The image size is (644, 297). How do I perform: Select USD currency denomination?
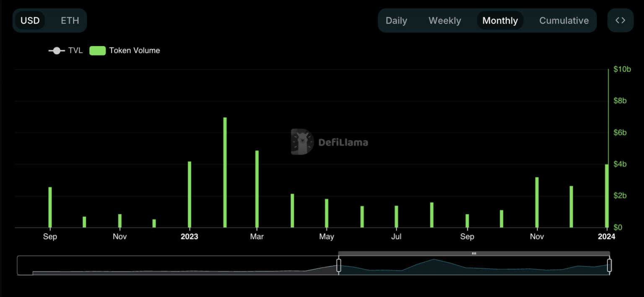30,21
